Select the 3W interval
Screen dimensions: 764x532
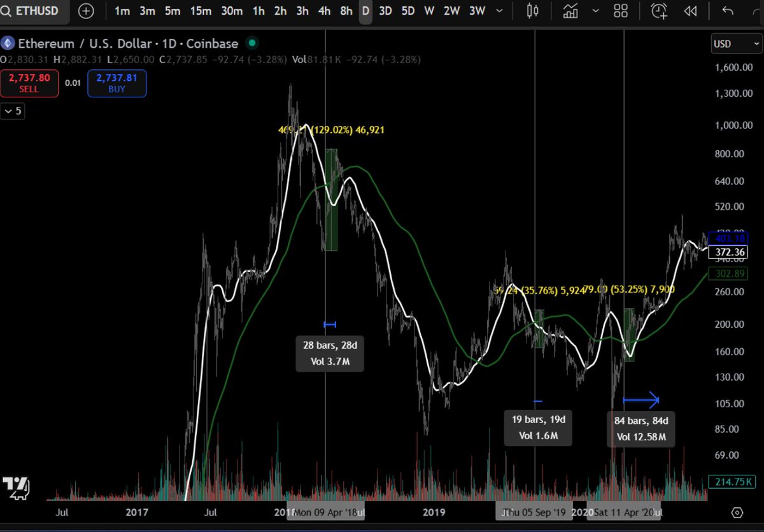pos(477,11)
